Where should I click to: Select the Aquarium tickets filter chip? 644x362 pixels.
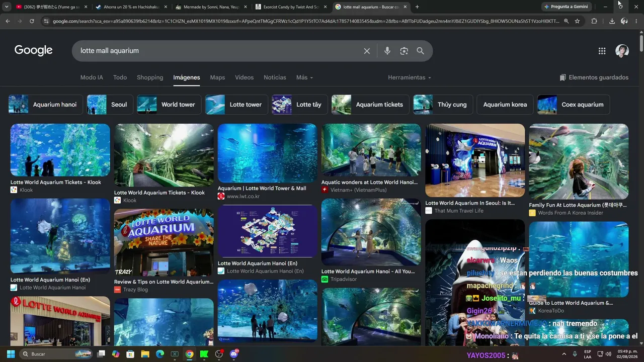370,105
